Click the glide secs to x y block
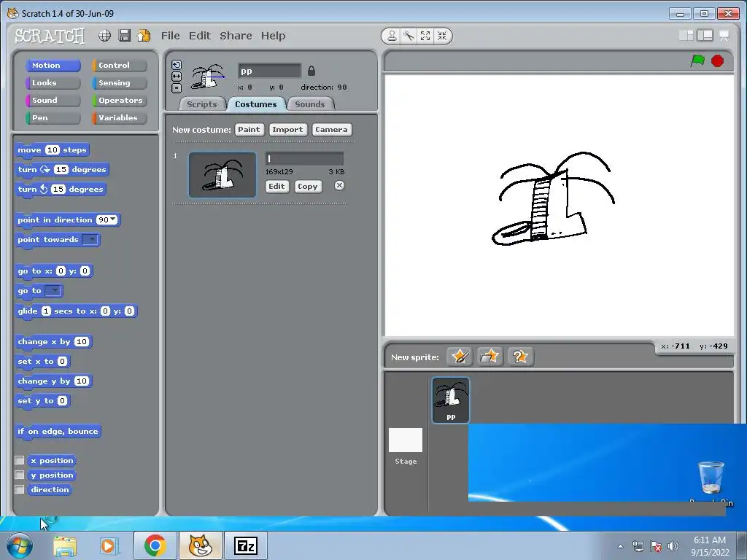The width and height of the screenshot is (747, 560). pos(76,311)
